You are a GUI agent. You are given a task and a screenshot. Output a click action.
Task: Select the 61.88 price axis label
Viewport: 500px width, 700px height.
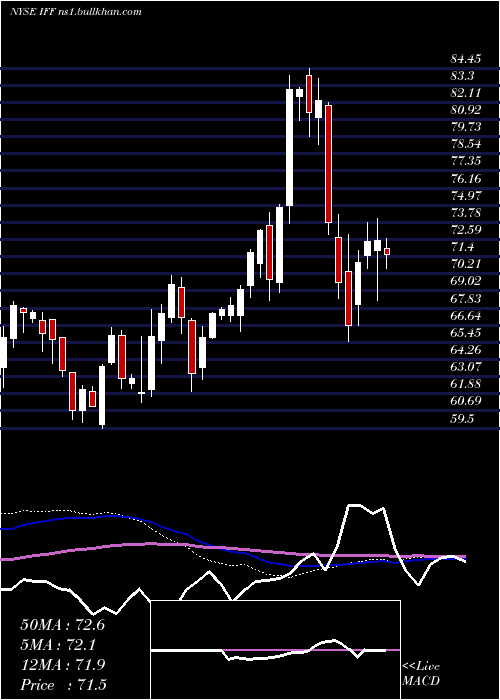pyautogui.click(x=466, y=383)
